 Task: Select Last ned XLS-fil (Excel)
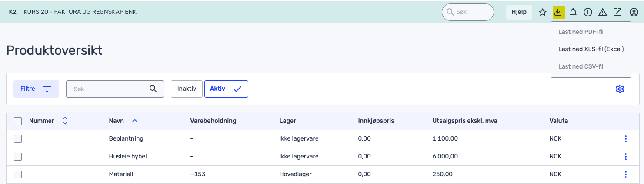(591, 49)
